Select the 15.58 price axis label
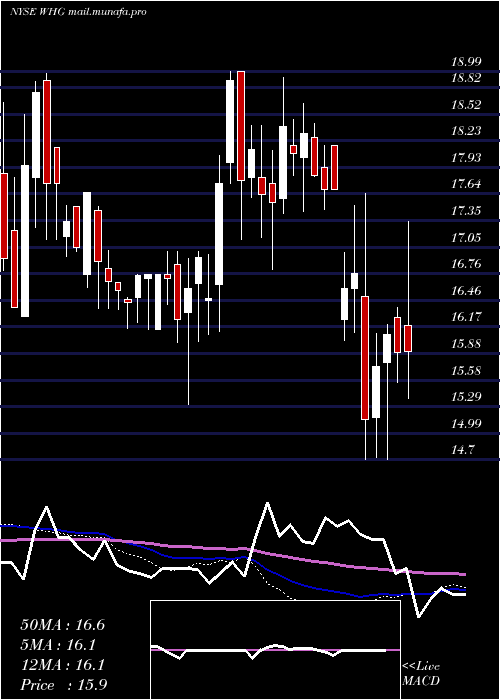This screenshot has width=500, height=700. pyautogui.click(x=466, y=371)
